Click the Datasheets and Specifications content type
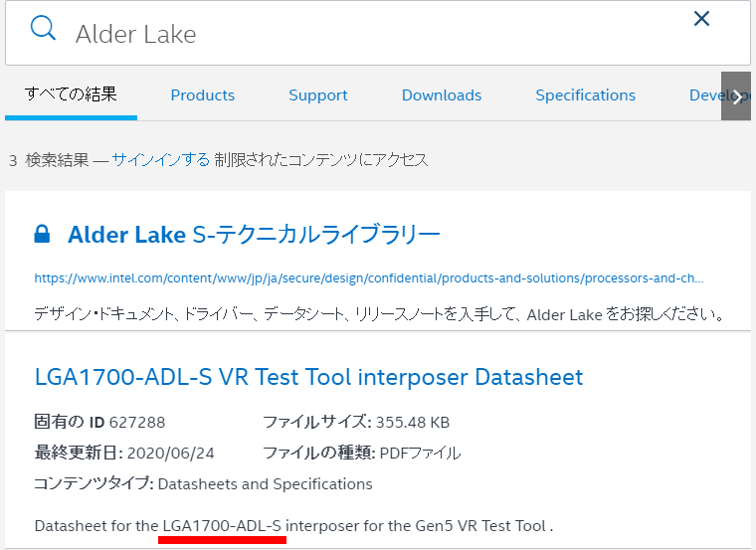This screenshot has width=756, height=550. pyautogui.click(x=266, y=484)
